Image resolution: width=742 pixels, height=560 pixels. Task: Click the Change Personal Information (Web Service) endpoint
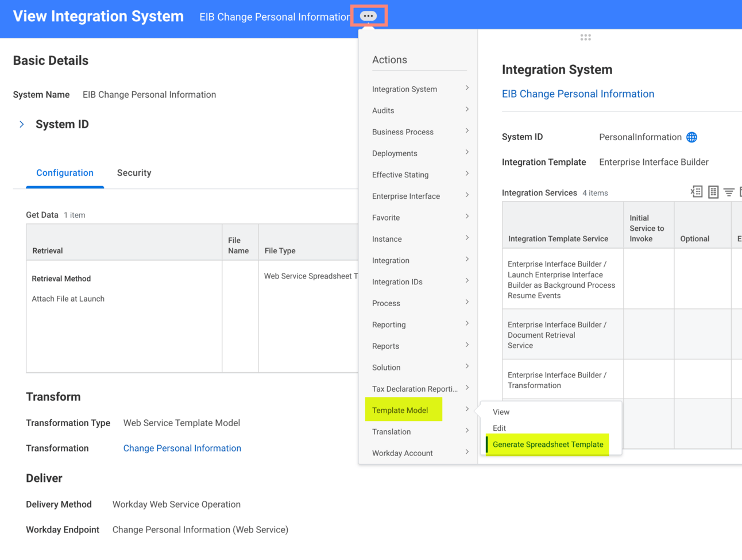tap(200, 530)
